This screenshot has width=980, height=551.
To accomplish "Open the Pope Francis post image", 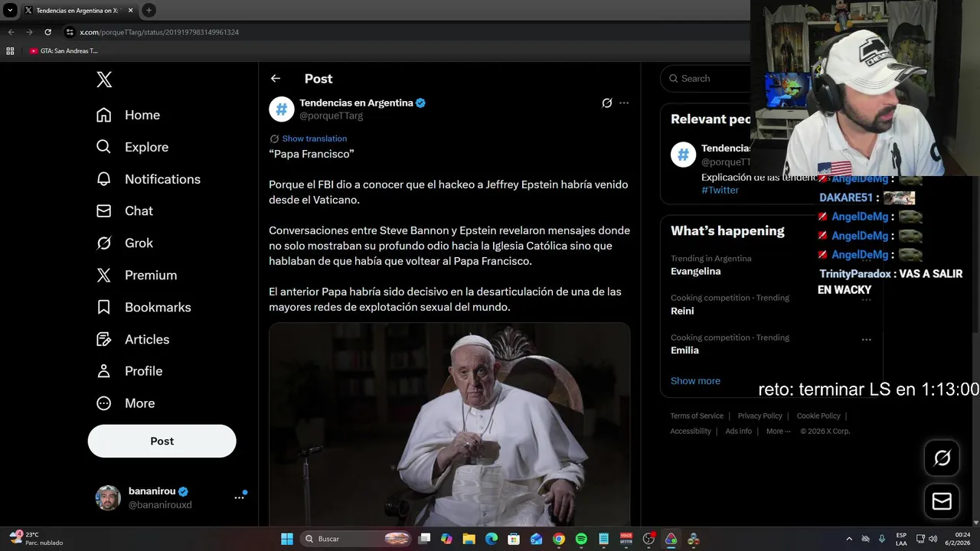I will (449, 425).
